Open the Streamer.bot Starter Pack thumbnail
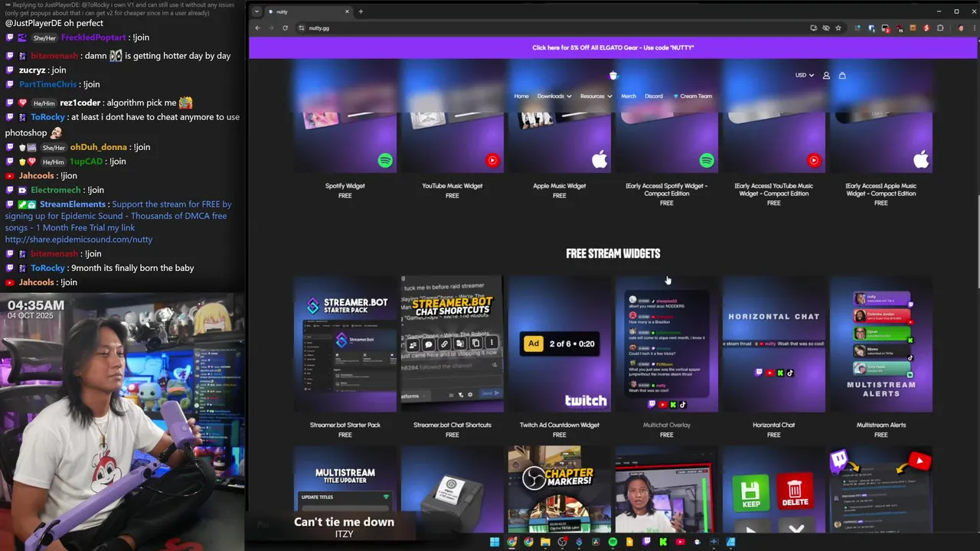The image size is (980, 551). point(345,344)
